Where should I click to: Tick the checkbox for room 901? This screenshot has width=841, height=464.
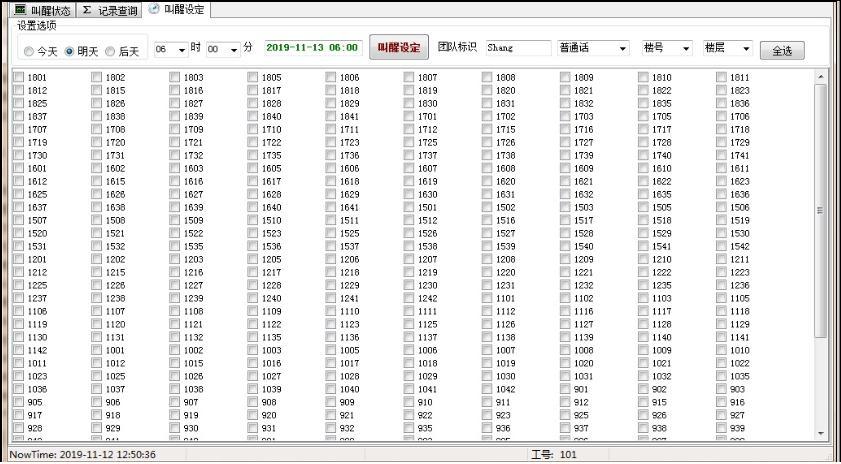click(x=565, y=389)
